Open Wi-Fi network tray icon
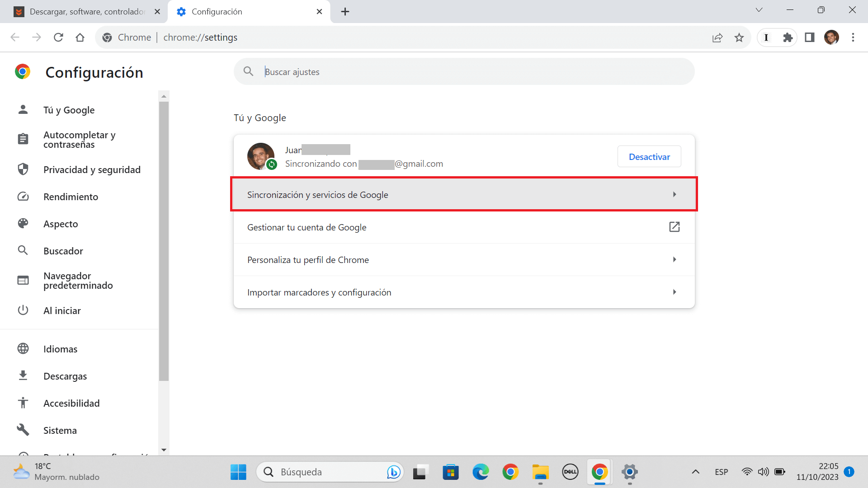This screenshot has height=488, width=868. tap(747, 472)
